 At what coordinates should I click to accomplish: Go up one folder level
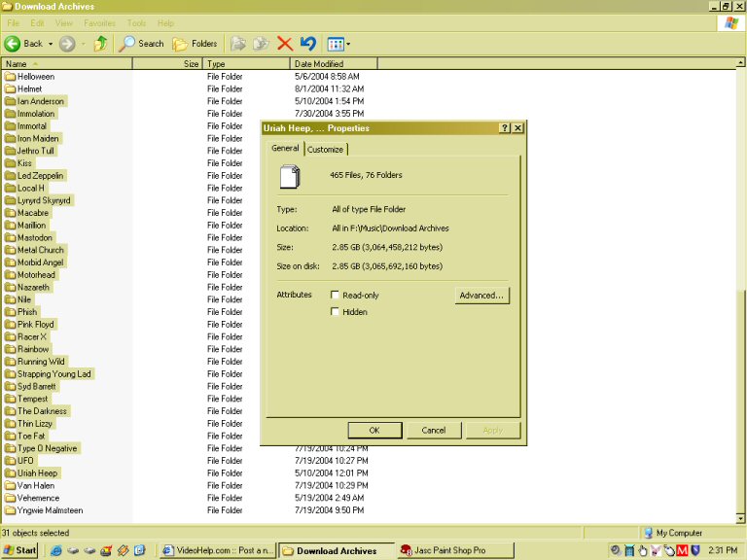(x=100, y=44)
